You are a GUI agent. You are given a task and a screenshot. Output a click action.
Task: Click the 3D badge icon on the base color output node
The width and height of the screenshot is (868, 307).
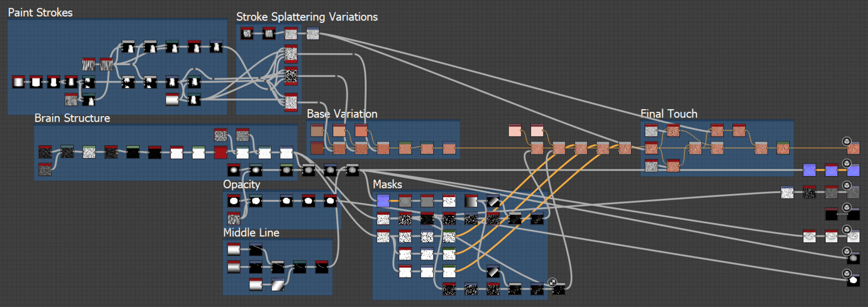coord(846,141)
